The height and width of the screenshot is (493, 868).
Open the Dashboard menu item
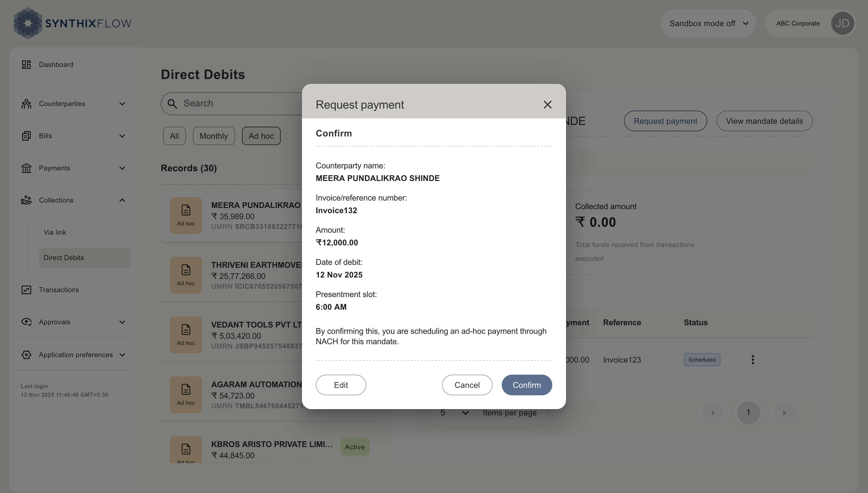click(x=56, y=64)
